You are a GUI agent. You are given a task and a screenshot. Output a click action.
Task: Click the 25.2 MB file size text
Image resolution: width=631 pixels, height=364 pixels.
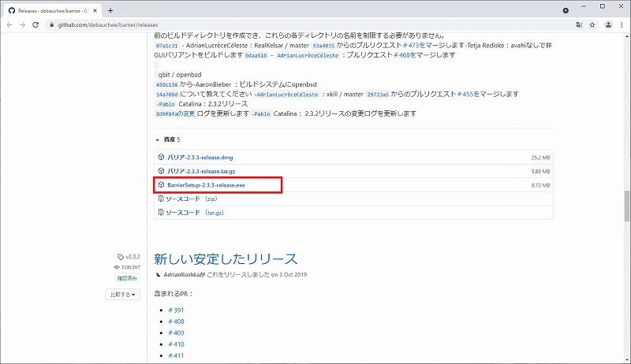click(540, 158)
